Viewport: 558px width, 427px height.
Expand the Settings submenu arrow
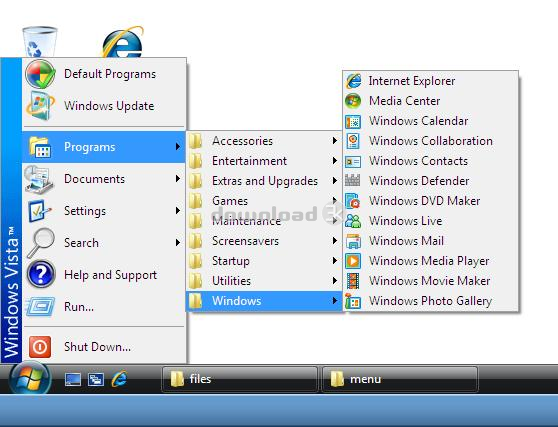pos(178,211)
